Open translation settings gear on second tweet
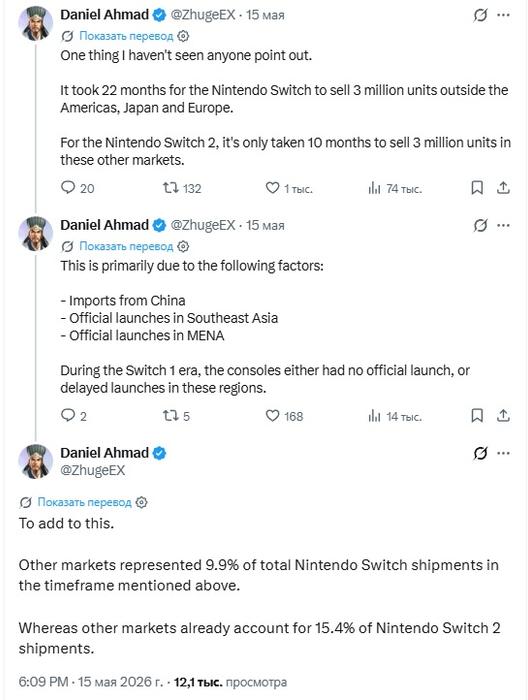The height and width of the screenshot is (700, 528). click(x=183, y=246)
